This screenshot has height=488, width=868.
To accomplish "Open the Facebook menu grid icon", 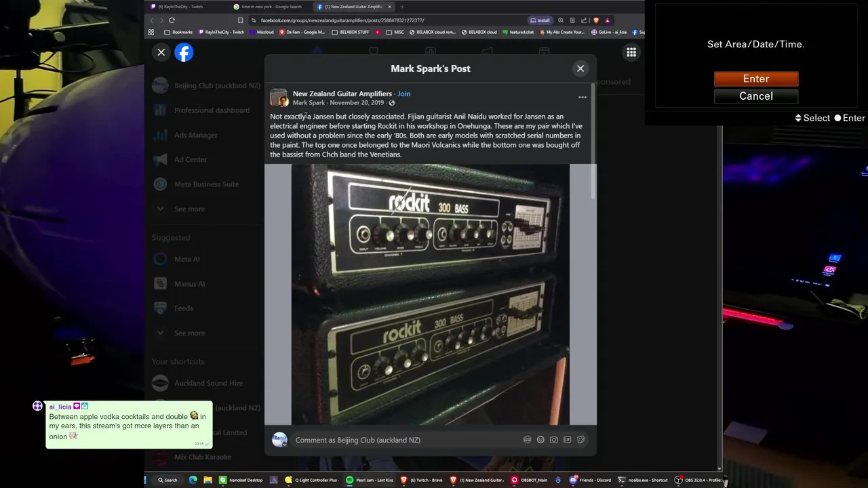I will tap(631, 52).
